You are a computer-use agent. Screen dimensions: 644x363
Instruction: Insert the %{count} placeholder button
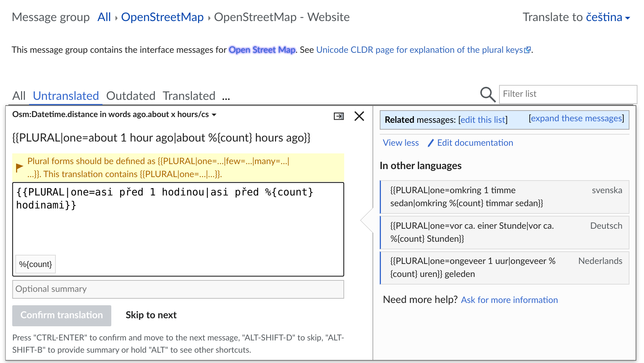click(36, 264)
